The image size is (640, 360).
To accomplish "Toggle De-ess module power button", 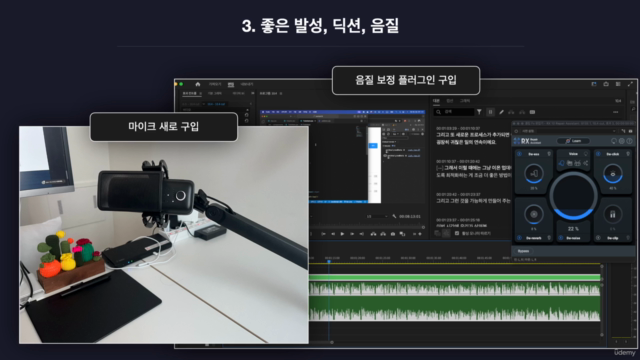I will click(x=520, y=154).
